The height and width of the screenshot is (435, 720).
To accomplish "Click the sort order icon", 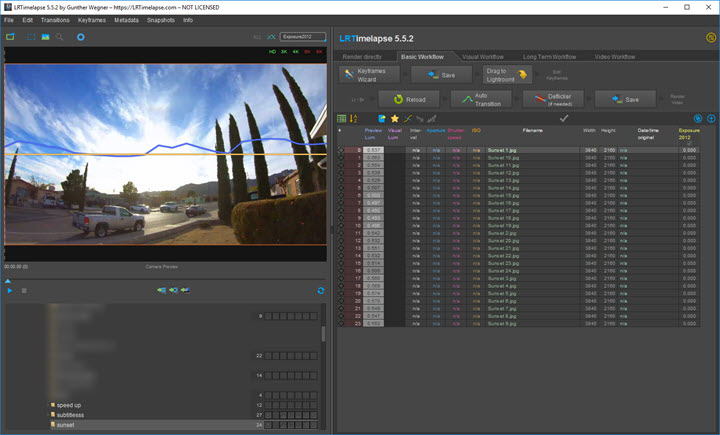I will 354,119.
